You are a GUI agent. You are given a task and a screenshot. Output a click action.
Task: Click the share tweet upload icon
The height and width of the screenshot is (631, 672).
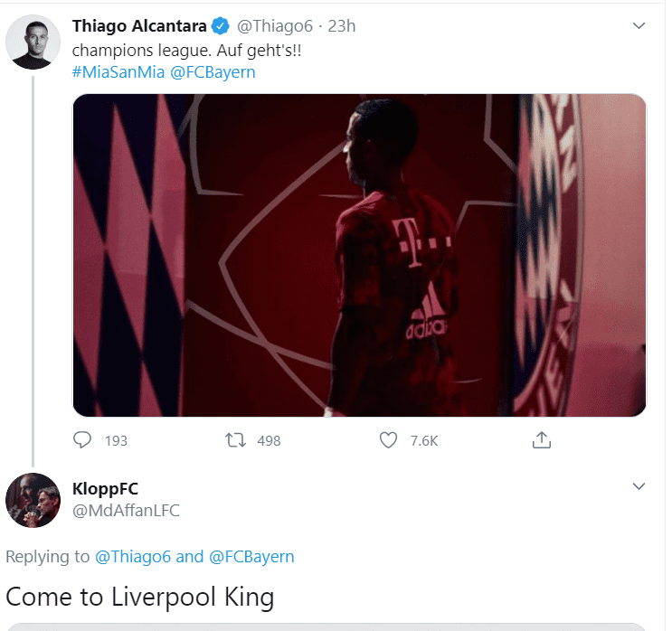pos(542,440)
